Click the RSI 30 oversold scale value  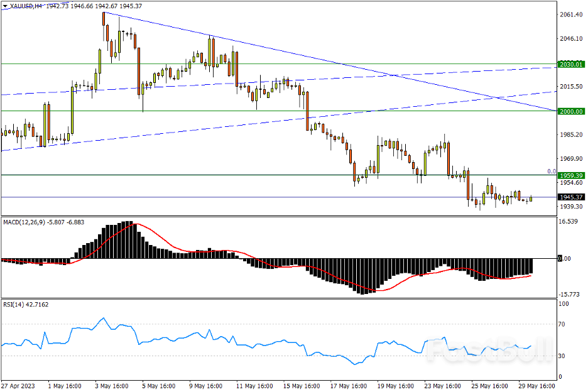[563, 356]
